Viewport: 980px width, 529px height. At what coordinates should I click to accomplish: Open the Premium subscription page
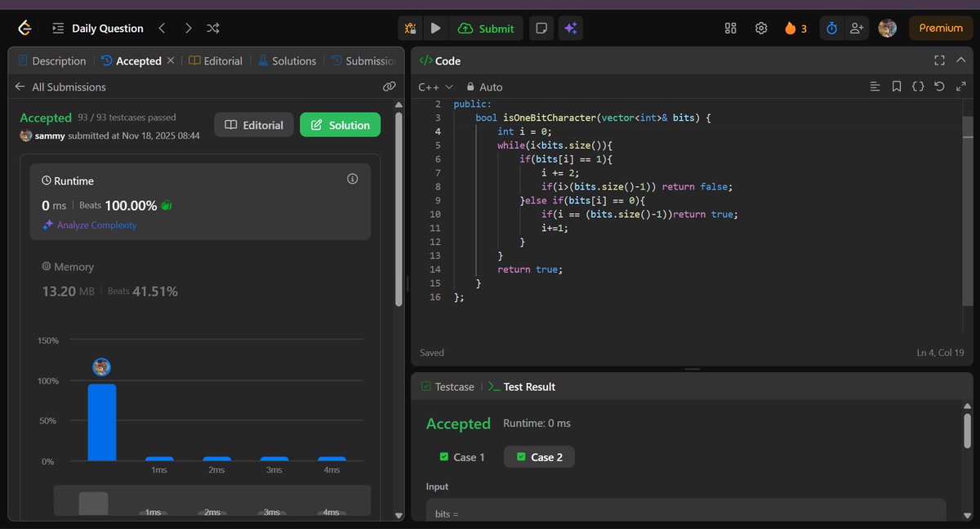pos(941,28)
